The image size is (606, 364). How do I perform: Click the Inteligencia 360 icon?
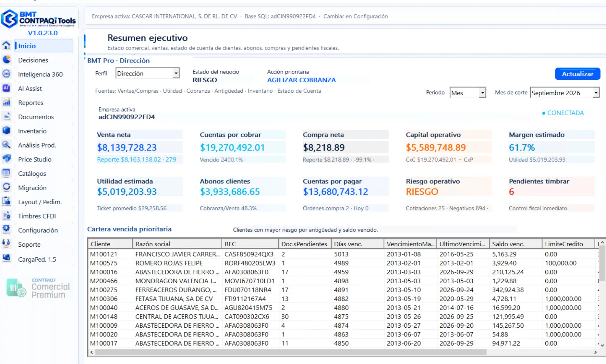click(6, 74)
